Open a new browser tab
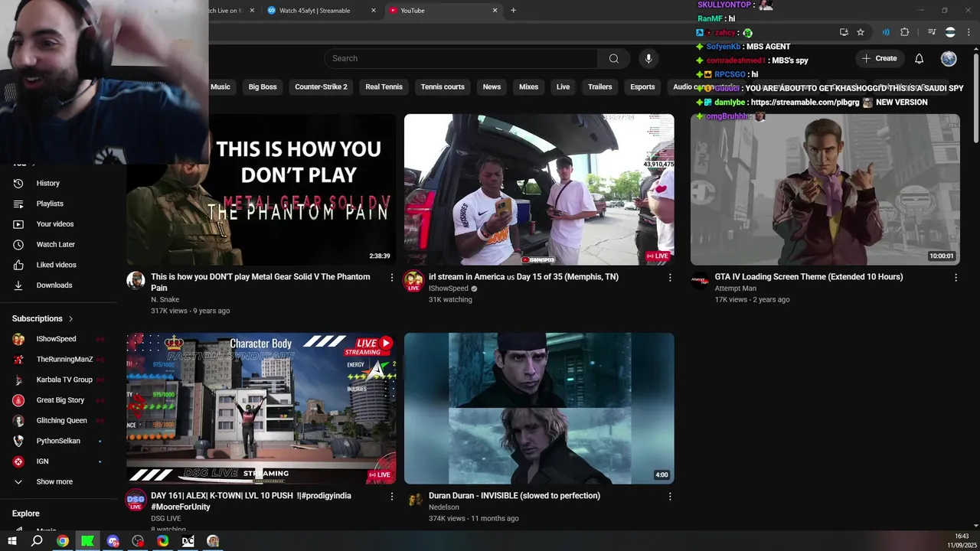The width and height of the screenshot is (980, 551). [513, 11]
